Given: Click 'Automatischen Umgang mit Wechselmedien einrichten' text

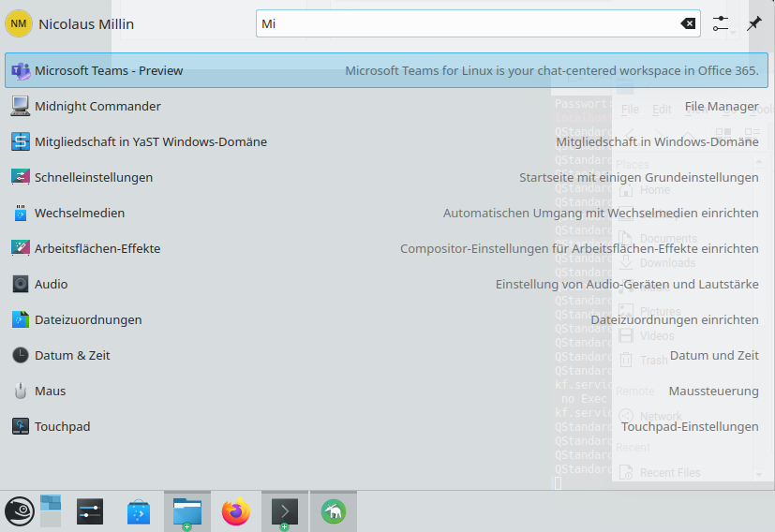Looking at the screenshot, I should [601, 213].
